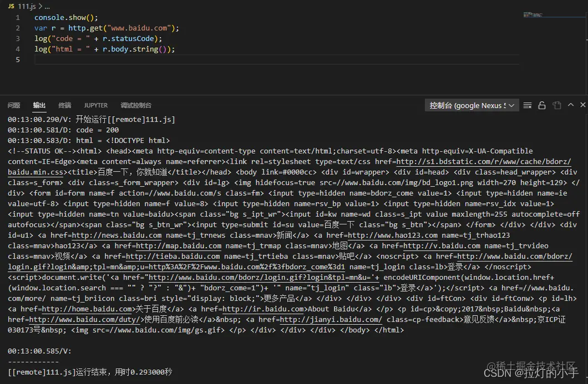
Task: Click the html = <!DOCTYPE html> log line
Action: [89, 141]
